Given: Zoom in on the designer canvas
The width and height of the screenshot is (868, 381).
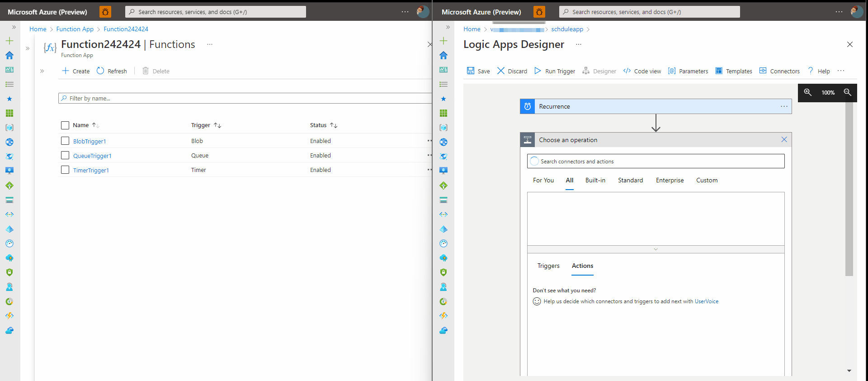Looking at the screenshot, I should (x=808, y=92).
